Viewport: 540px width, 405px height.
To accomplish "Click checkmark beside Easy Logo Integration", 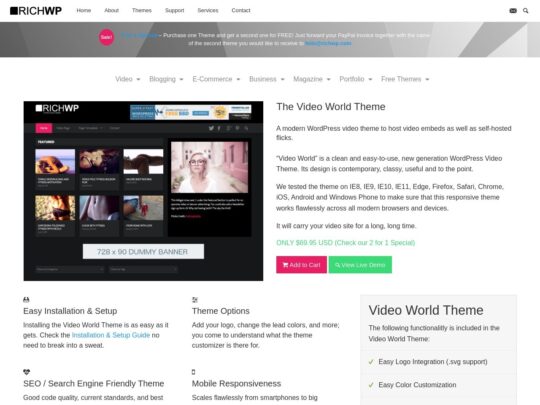I will point(371,362).
